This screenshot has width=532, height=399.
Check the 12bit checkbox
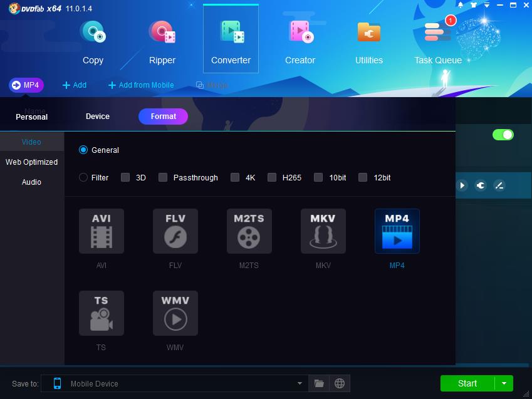pos(363,177)
